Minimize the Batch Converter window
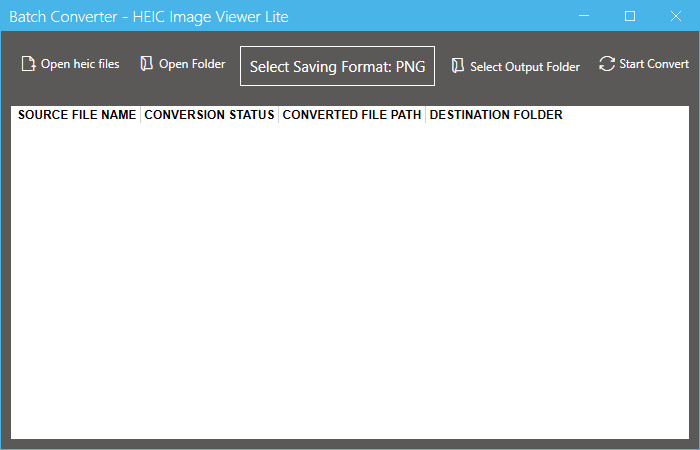 click(584, 16)
